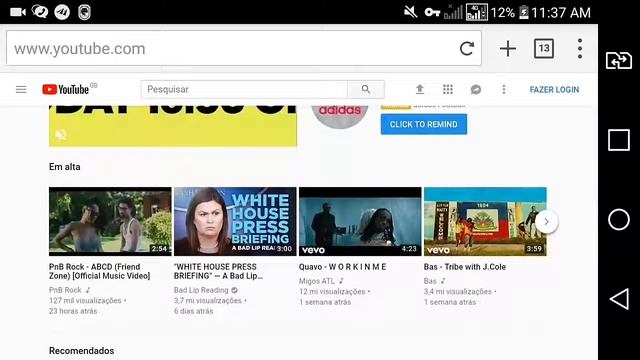Reload the page with the refresh icon
Screen dimensions: 640x360
coord(467,49)
